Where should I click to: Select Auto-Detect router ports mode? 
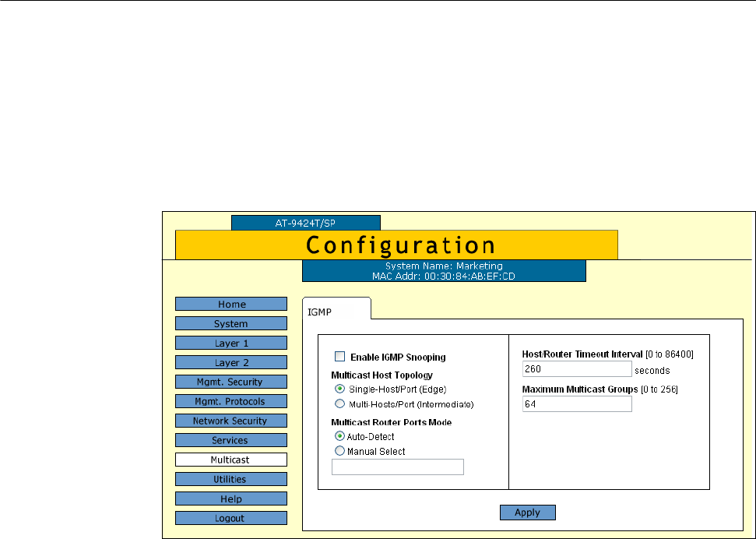coord(339,436)
